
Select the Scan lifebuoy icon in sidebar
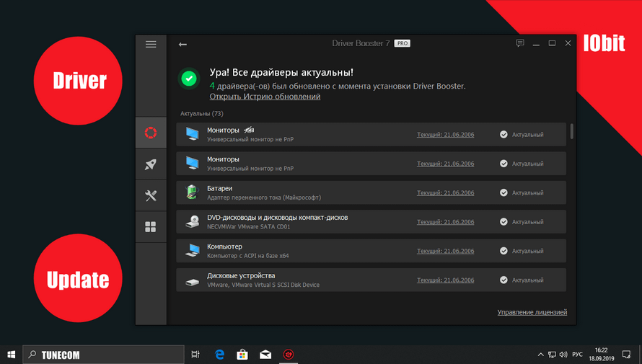click(x=151, y=133)
